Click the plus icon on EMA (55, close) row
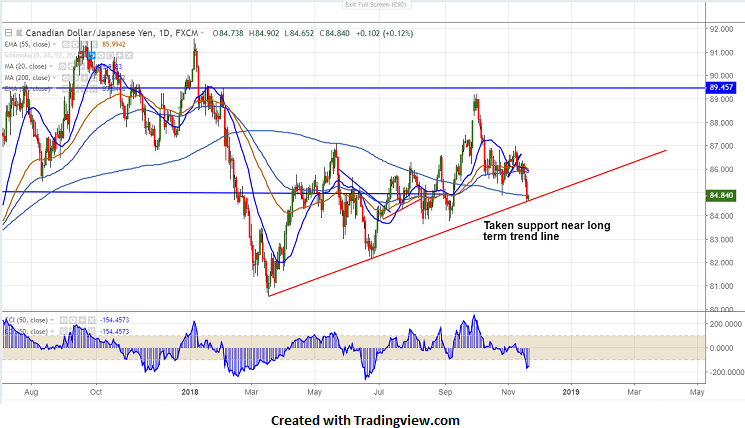 click(85, 44)
